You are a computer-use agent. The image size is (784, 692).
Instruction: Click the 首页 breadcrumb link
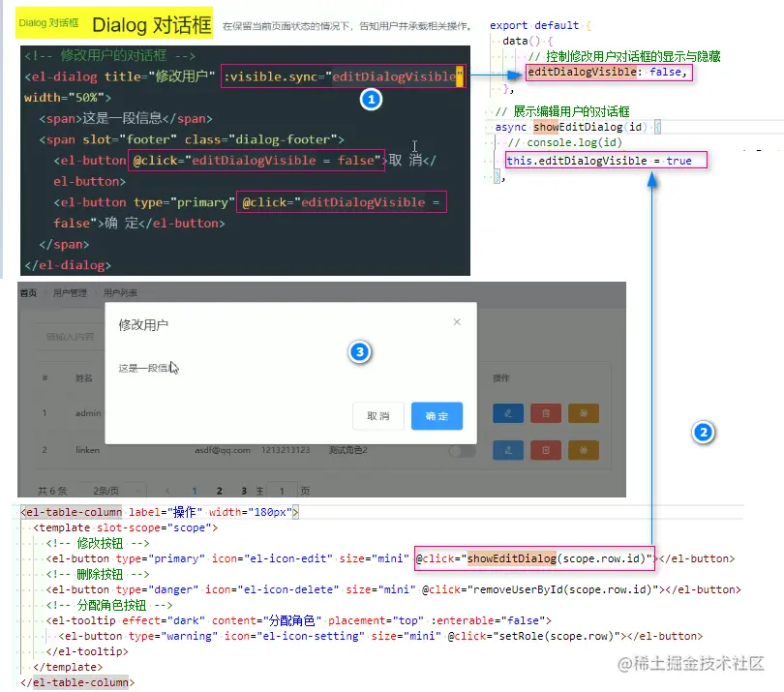pyautogui.click(x=28, y=293)
